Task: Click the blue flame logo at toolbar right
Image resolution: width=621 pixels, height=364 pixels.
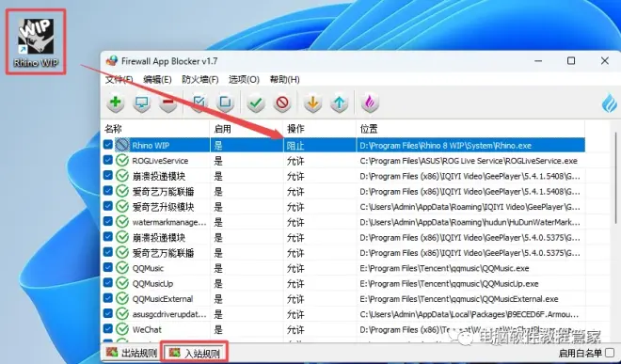Action: coord(609,103)
